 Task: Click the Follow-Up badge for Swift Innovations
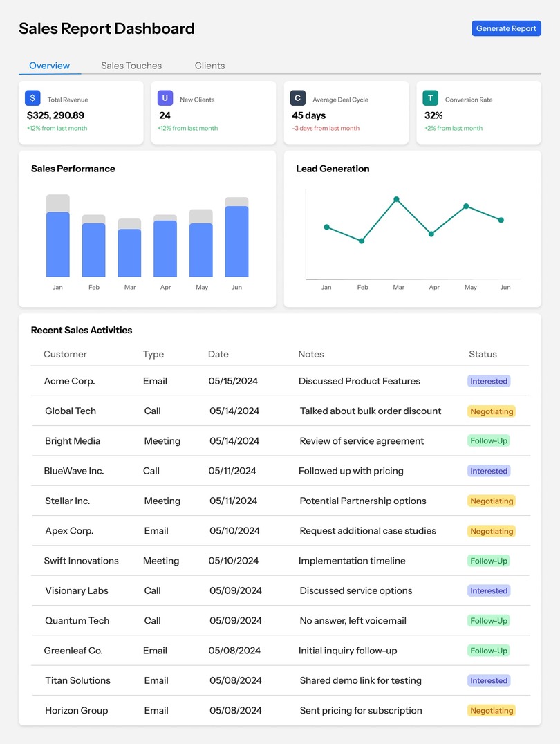pos(489,561)
